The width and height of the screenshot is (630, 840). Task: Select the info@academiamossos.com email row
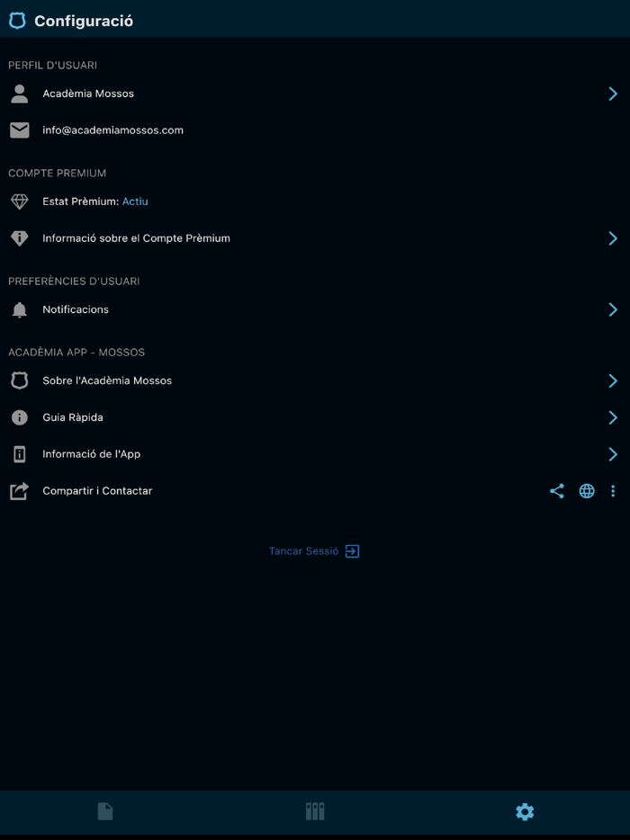click(x=315, y=130)
